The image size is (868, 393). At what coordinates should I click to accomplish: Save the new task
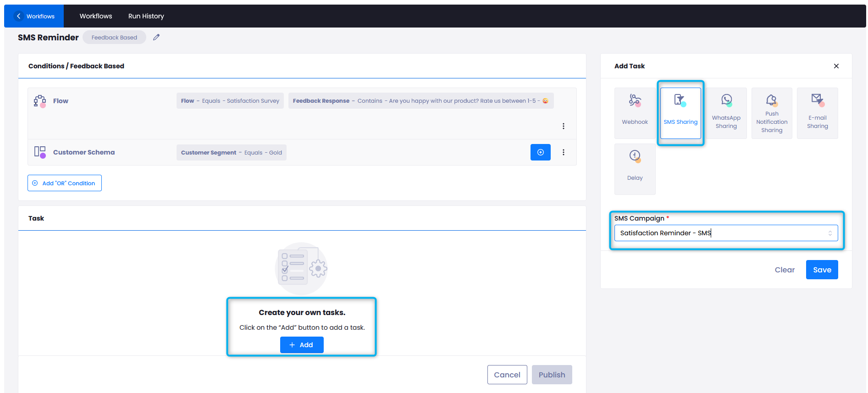(x=822, y=270)
